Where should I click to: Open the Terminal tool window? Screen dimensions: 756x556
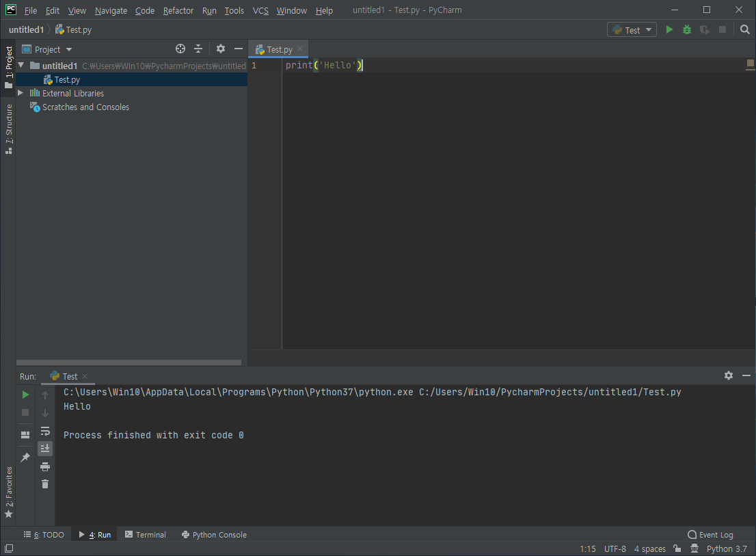145,535
